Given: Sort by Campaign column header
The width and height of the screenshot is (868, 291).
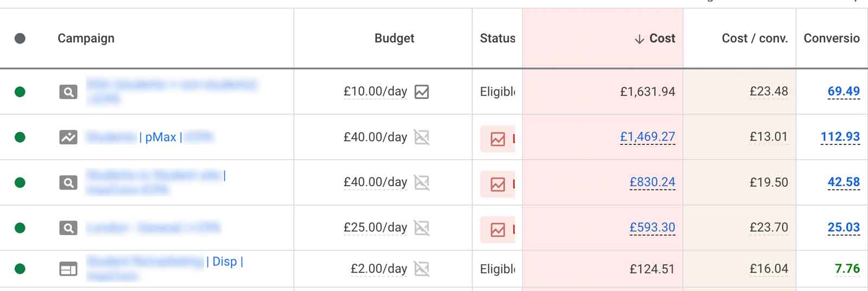Looking at the screenshot, I should pos(86,39).
